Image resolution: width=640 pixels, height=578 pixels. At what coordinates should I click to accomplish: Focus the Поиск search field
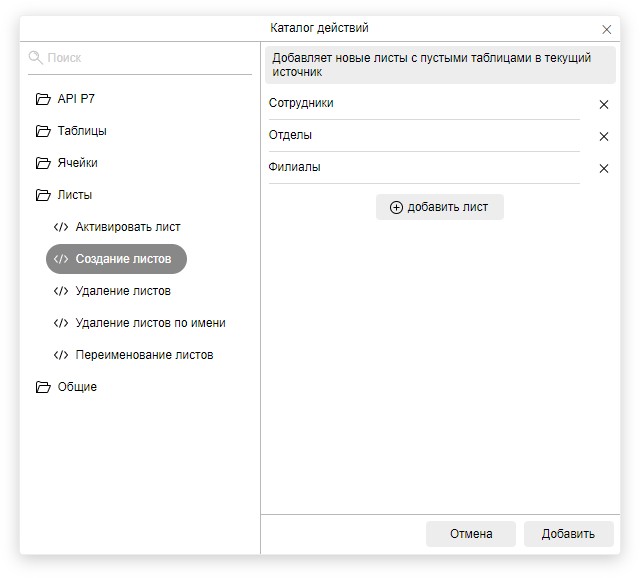tap(145, 58)
